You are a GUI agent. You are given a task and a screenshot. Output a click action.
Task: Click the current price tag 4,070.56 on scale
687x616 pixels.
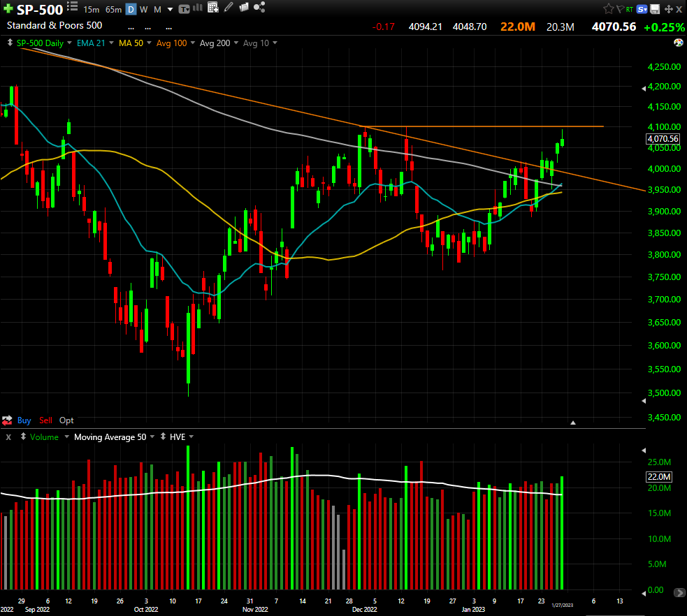[x=663, y=139]
